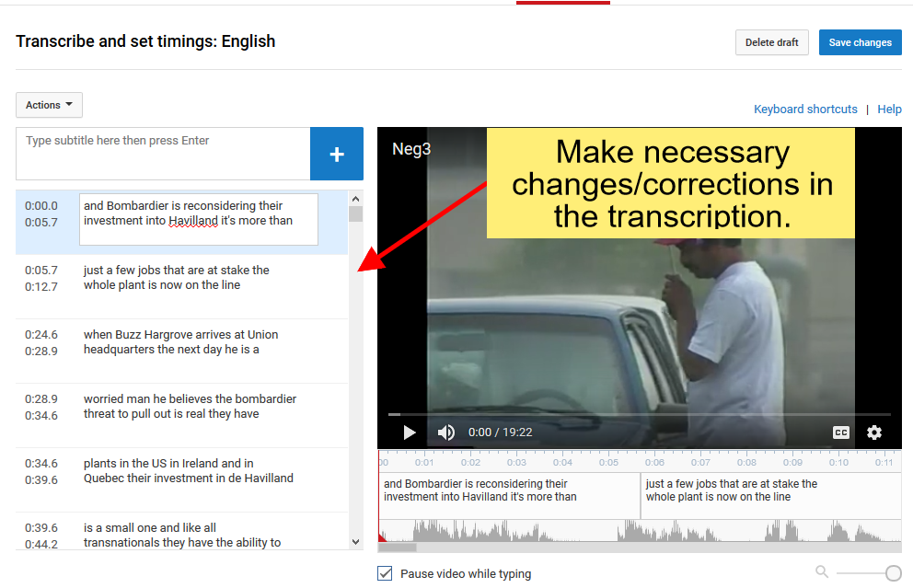The height and width of the screenshot is (588, 913).
Task: Toggle closed captions in the player
Action: [x=840, y=432]
